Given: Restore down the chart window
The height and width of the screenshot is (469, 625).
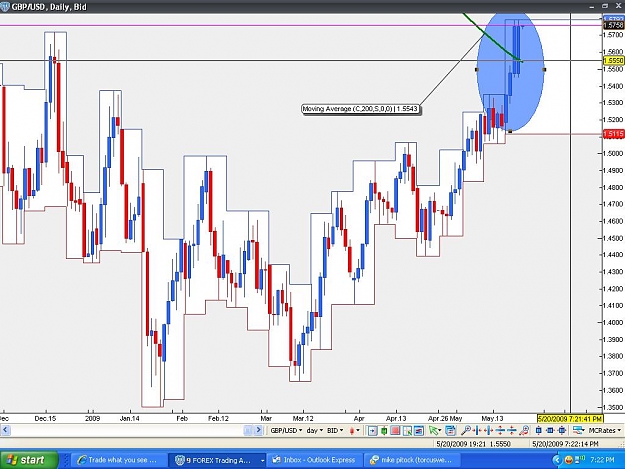Looking at the screenshot, I should (x=605, y=6).
